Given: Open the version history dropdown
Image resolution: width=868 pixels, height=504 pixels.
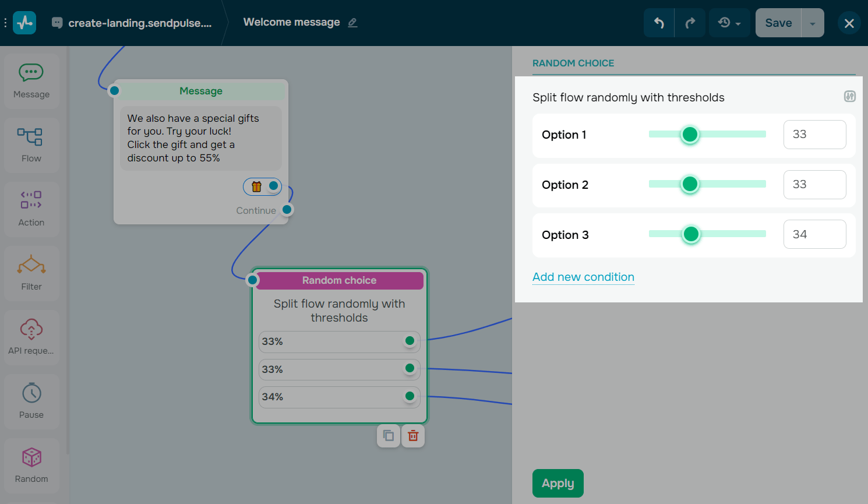Looking at the screenshot, I should tap(729, 22).
